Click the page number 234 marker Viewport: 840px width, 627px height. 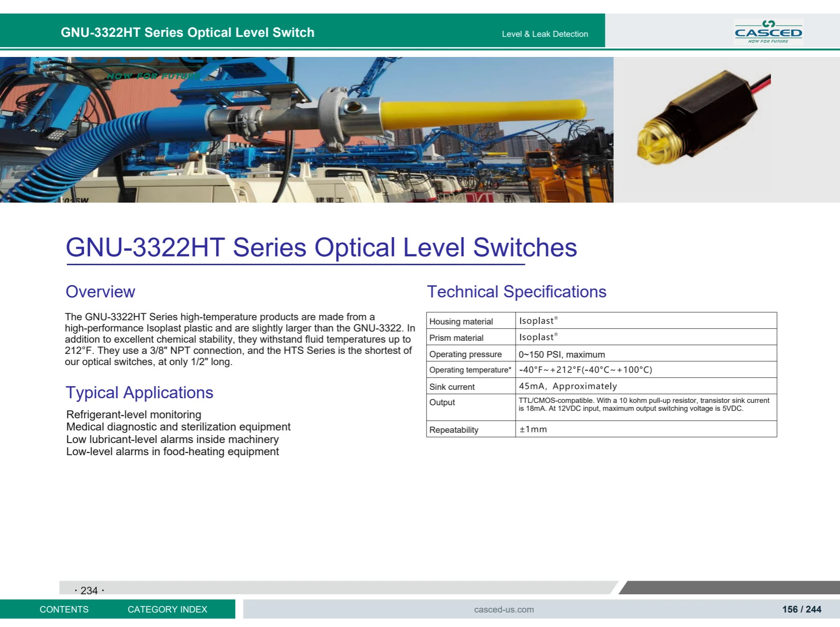point(89,591)
